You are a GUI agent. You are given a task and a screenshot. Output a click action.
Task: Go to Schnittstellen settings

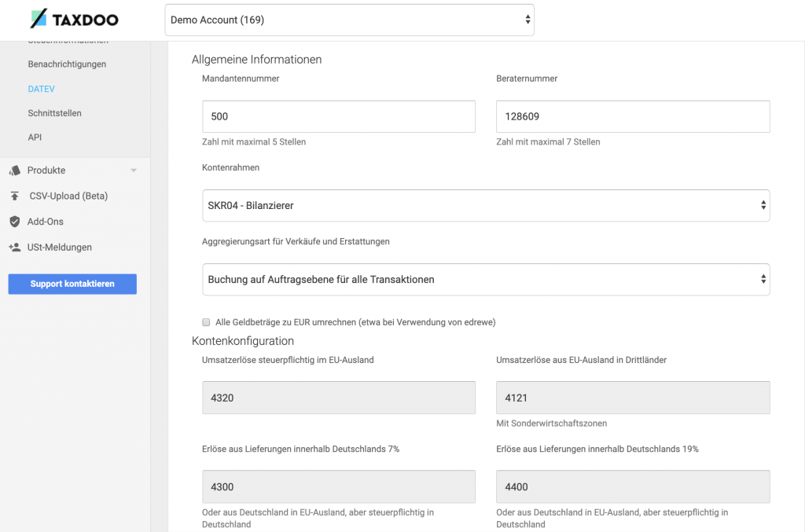pyautogui.click(x=54, y=113)
